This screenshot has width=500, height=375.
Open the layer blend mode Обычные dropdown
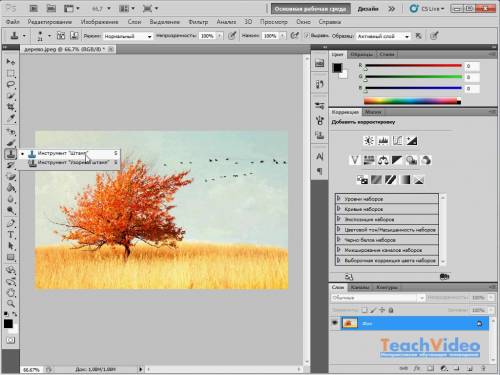[x=378, y=298]
